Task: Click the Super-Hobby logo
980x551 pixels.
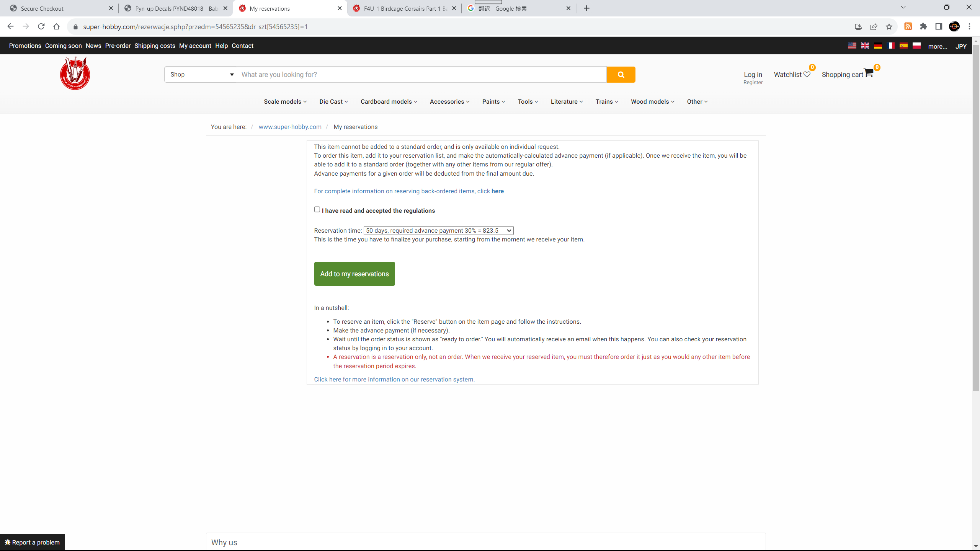Action: (x=75, y=73)
